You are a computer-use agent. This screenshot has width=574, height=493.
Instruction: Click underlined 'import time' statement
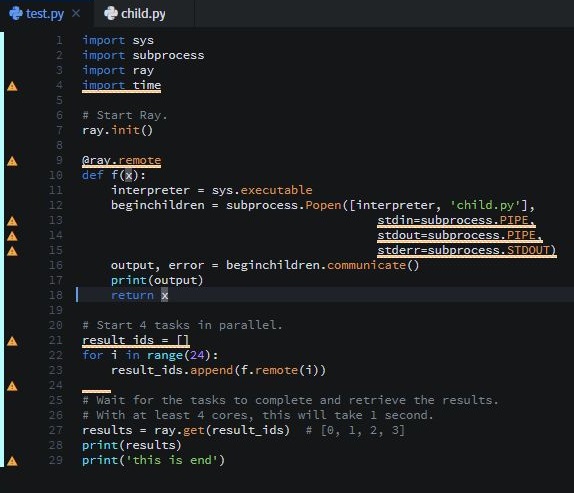tap(122, 86)
